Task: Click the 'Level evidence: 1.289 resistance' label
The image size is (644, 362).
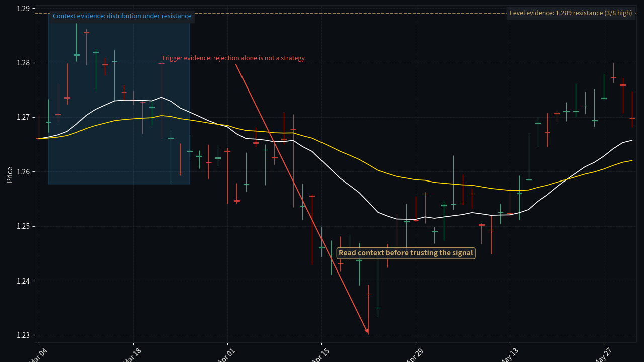Action: pos(571,13)
